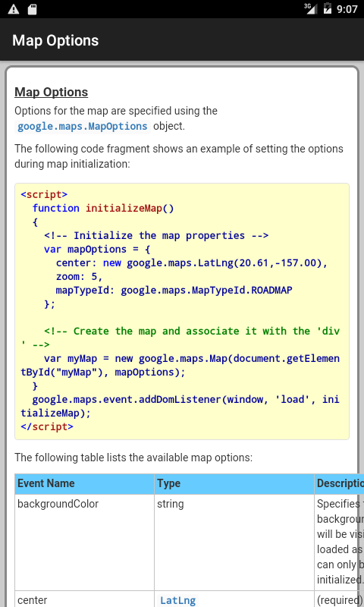Tap the warning triangle notification icon
Viewport: 364px width, 607px height.
pyautogui.click(x=14, y=9)
